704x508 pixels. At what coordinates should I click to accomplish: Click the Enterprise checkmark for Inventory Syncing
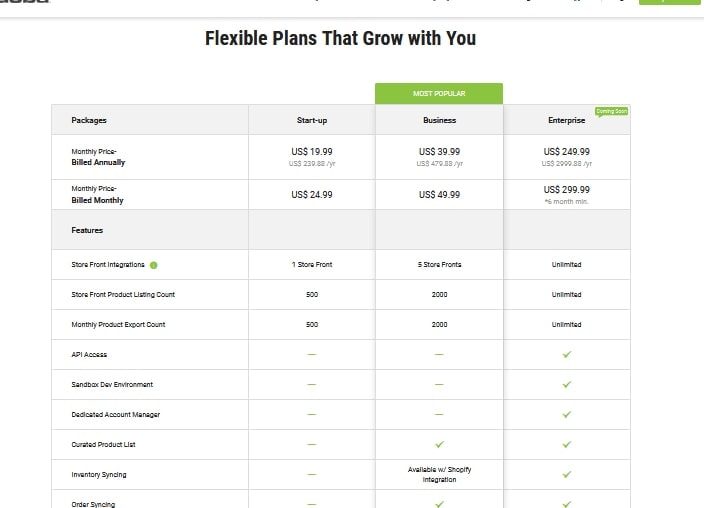point(566,474)
